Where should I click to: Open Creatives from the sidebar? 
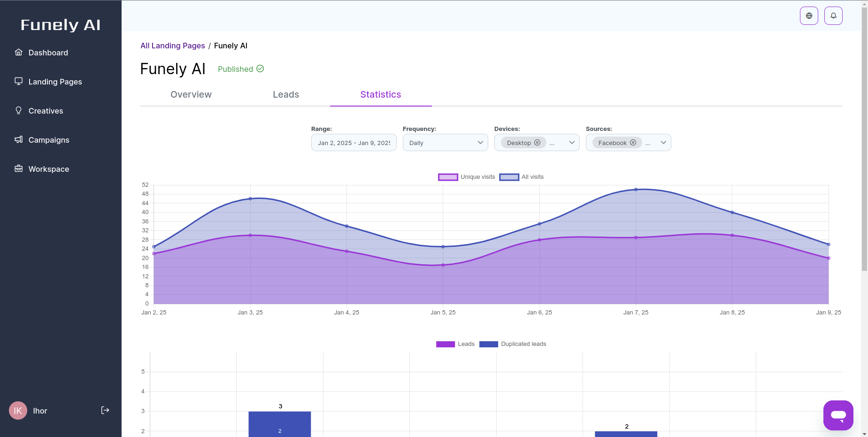pos(46,111)
